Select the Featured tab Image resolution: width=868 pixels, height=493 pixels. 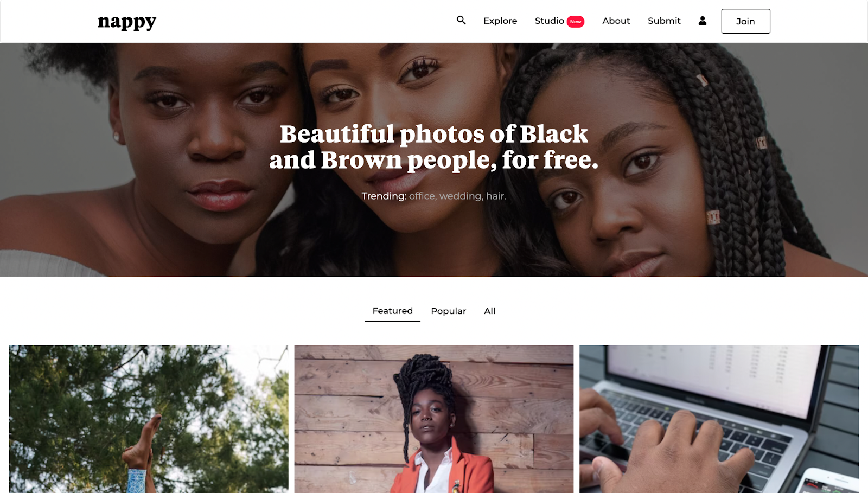point(392,311)
